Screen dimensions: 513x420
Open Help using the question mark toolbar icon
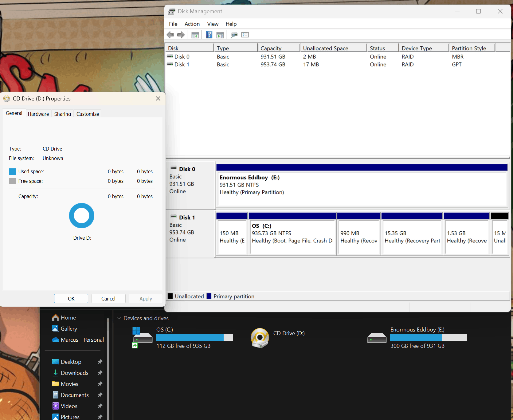tap(209, 34)
